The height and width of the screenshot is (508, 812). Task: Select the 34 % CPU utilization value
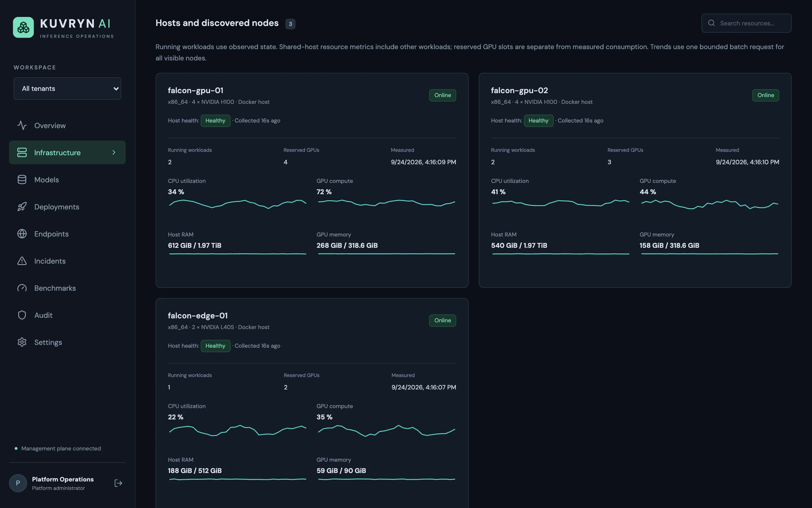click(176, 192)
